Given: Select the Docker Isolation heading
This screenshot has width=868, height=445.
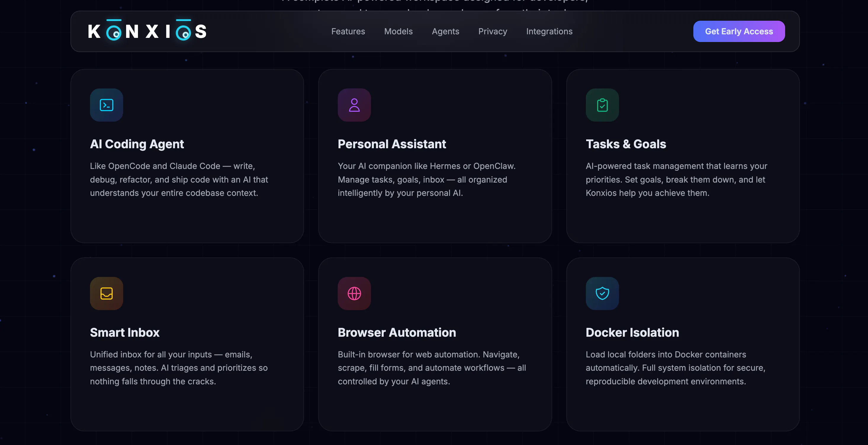Looking at the screenshot, I should coord(632,333).
